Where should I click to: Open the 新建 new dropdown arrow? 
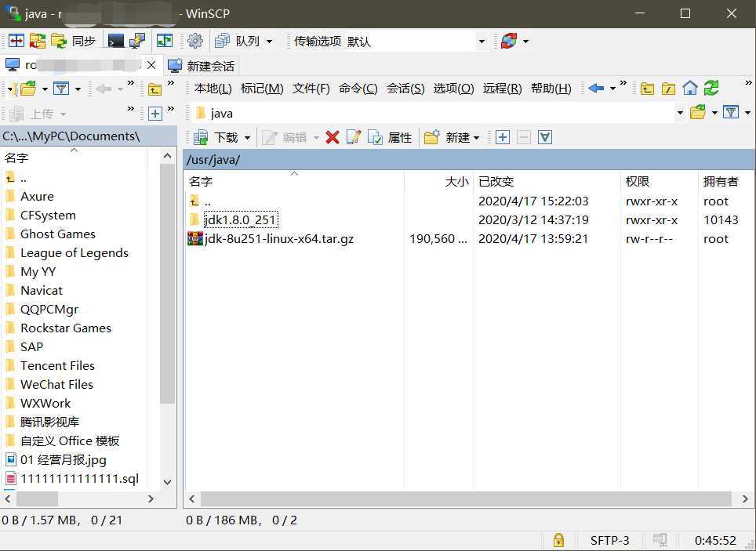tap(476, 139)
